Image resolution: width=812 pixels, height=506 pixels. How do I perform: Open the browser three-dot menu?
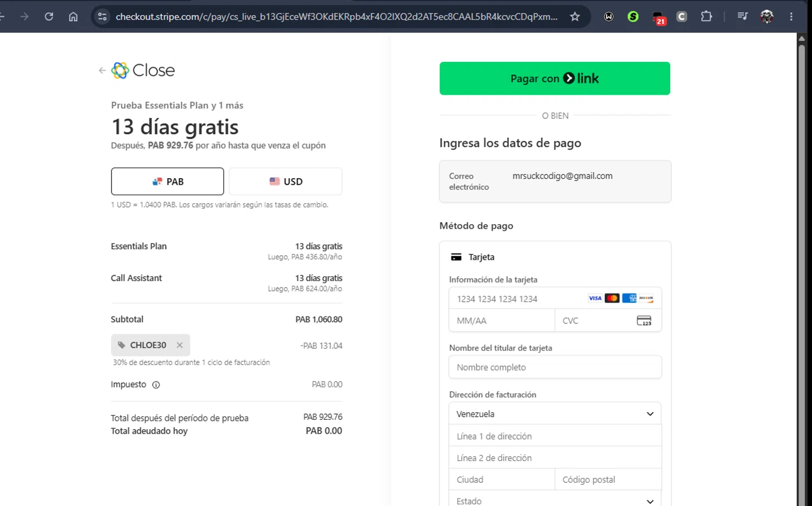[x=791, y=17]
